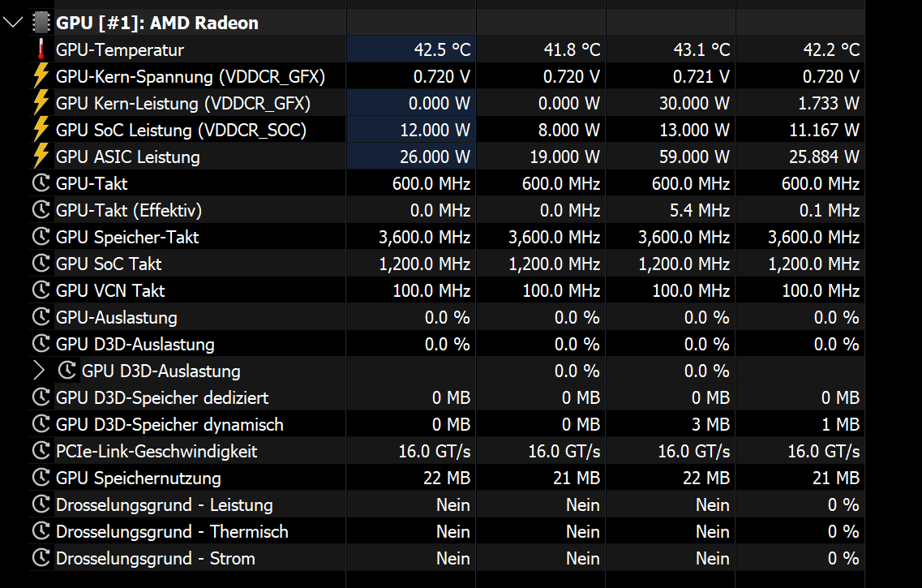Click the 3 MB D3D-Speicher dynamisch maximum
922x588 pixels.
[711, 424]
